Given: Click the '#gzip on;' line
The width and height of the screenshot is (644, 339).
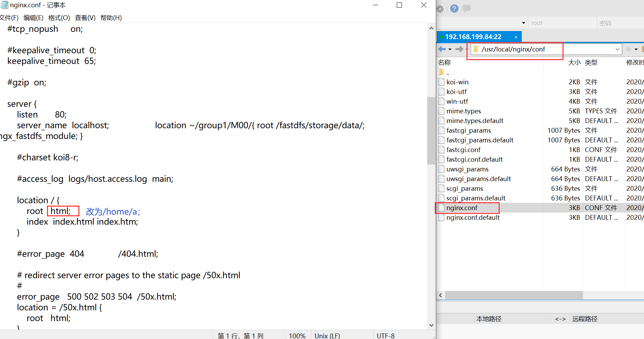Looking at the screenshot, I should (x=27, y=83).
